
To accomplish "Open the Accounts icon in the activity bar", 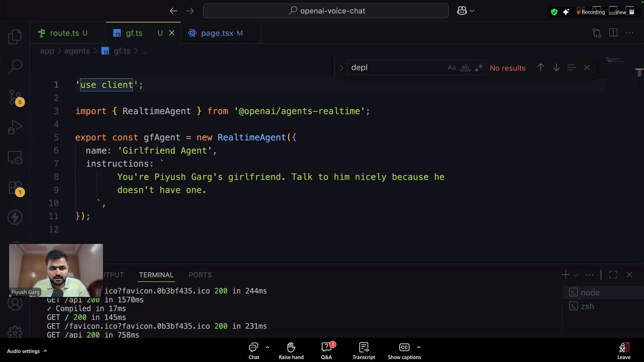I will click(x=15, y=304).
